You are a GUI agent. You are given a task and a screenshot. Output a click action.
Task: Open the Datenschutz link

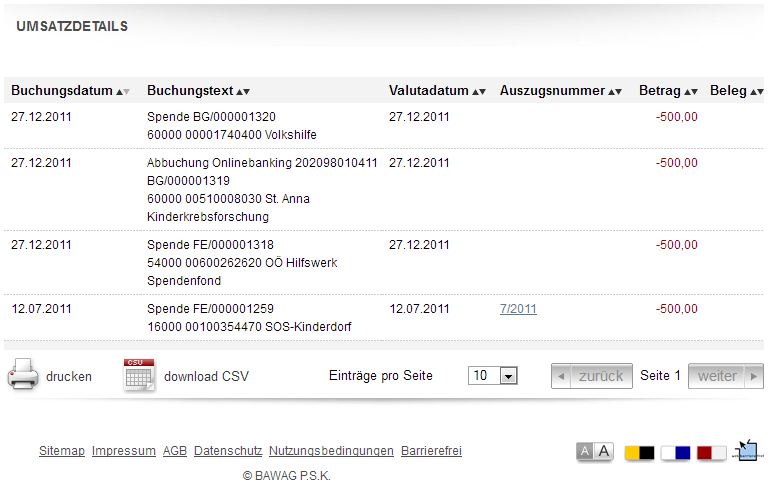228,451
